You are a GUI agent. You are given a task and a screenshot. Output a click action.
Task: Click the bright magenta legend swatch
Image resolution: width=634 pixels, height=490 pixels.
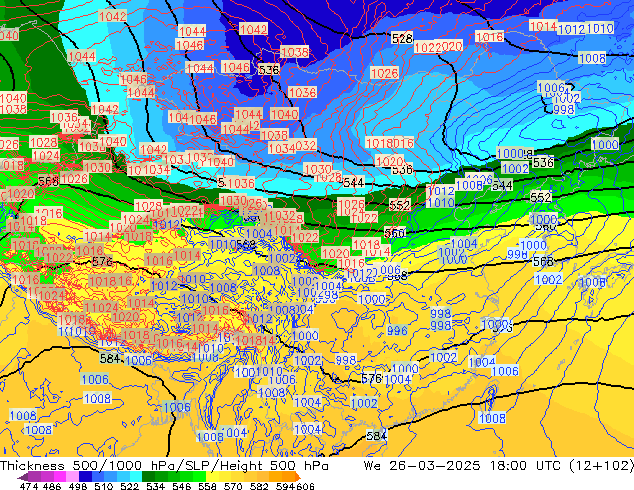pos(60,477)
